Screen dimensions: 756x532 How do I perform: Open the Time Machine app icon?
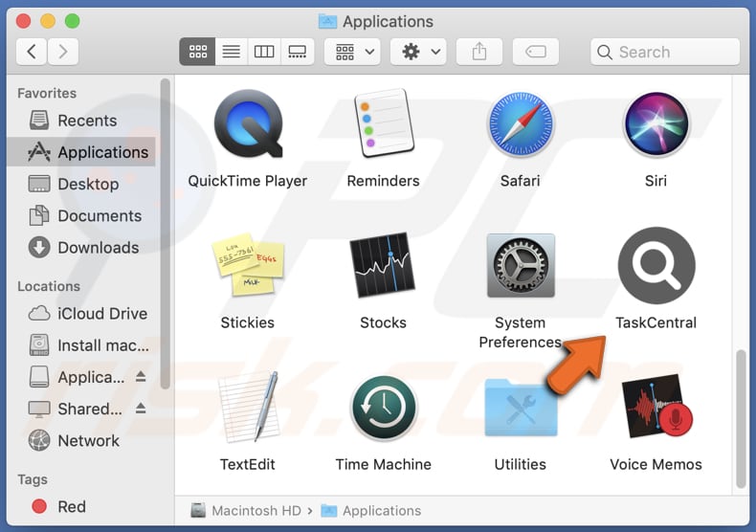[384, 408]
